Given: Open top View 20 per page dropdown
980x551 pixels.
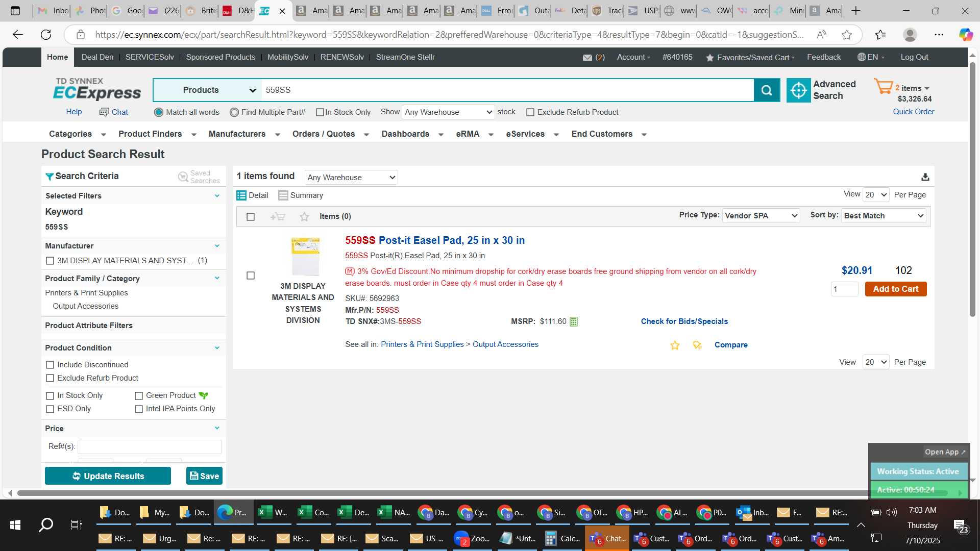Looking at the screenshot, I should tap(876, 195).
